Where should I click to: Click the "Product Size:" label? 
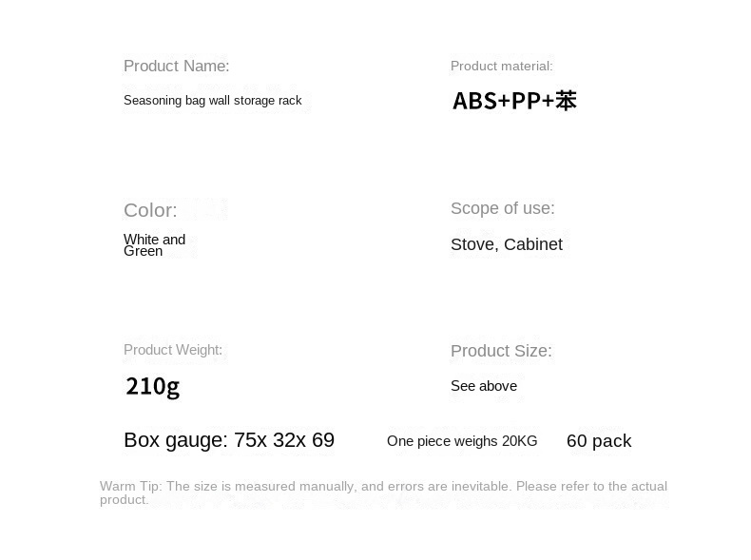pyautogui.click(x=501, y=351)
